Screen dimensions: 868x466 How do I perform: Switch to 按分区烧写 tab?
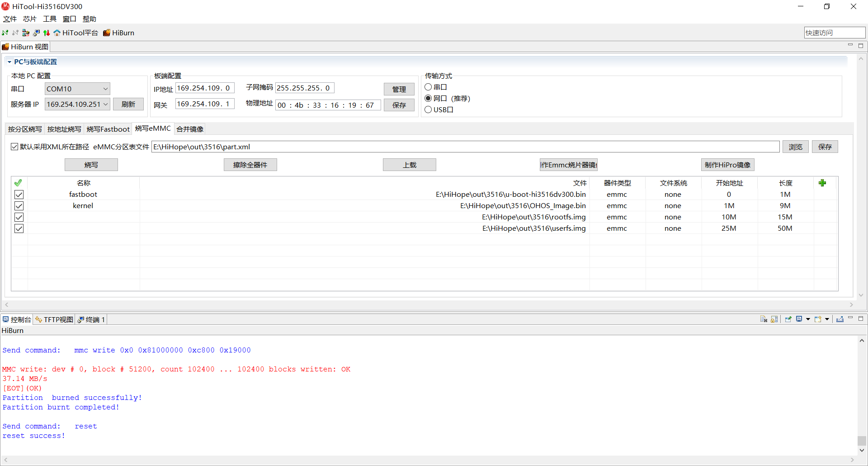(25, 129)
